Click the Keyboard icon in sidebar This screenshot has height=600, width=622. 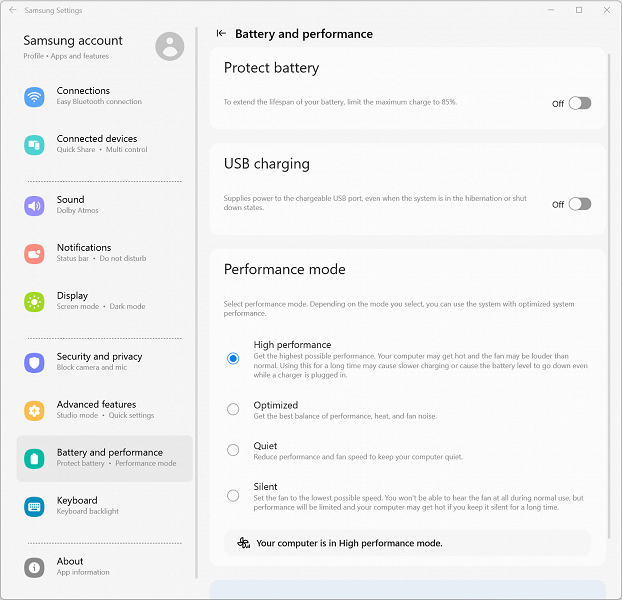pyautogui.click(x=35, y=506)
